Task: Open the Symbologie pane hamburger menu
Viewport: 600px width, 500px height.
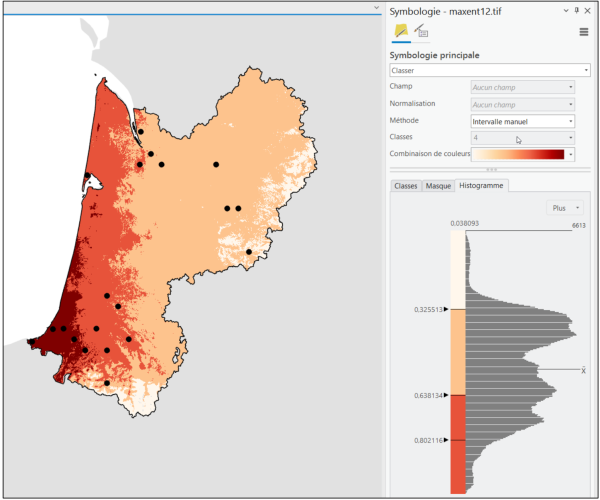Action: [x=584, y=32]
